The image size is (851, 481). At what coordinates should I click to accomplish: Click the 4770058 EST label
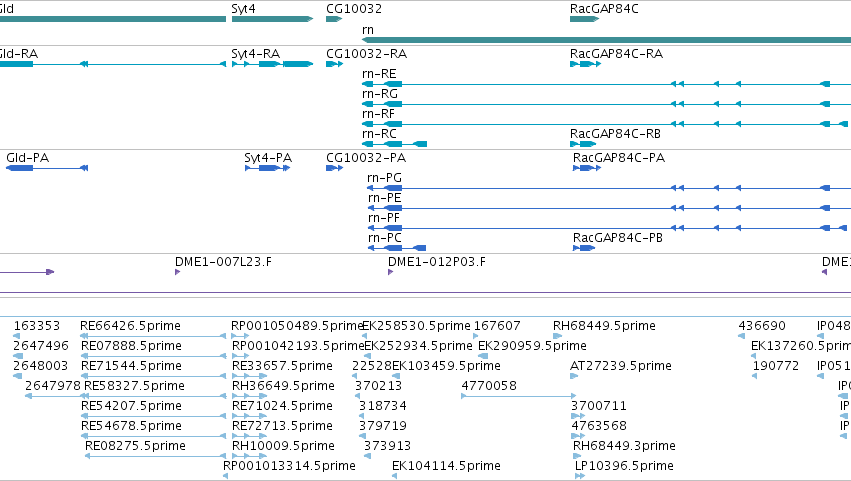[x=489, y=386]
